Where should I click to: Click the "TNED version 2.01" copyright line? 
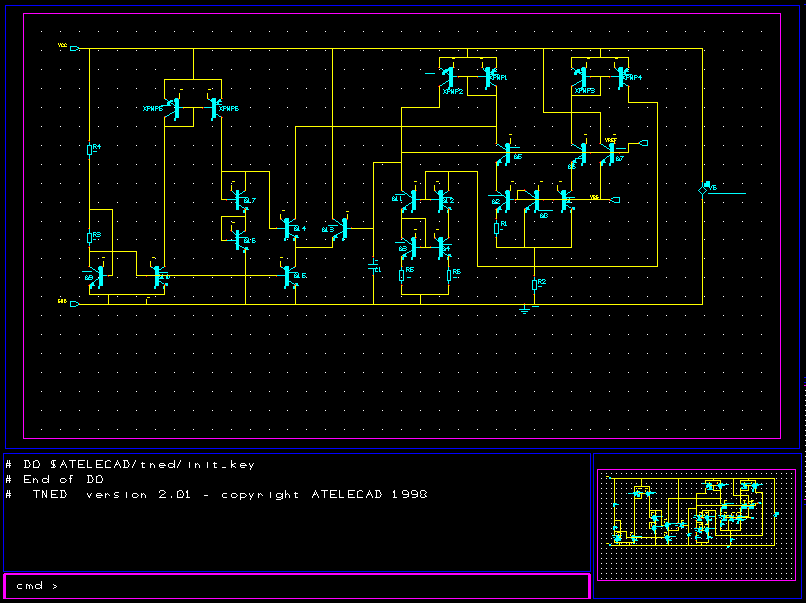(x=230, y=495)
